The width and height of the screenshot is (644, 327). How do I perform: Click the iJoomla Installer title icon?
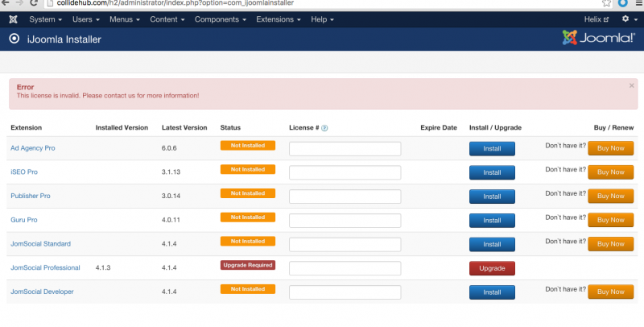pos(14,39)
